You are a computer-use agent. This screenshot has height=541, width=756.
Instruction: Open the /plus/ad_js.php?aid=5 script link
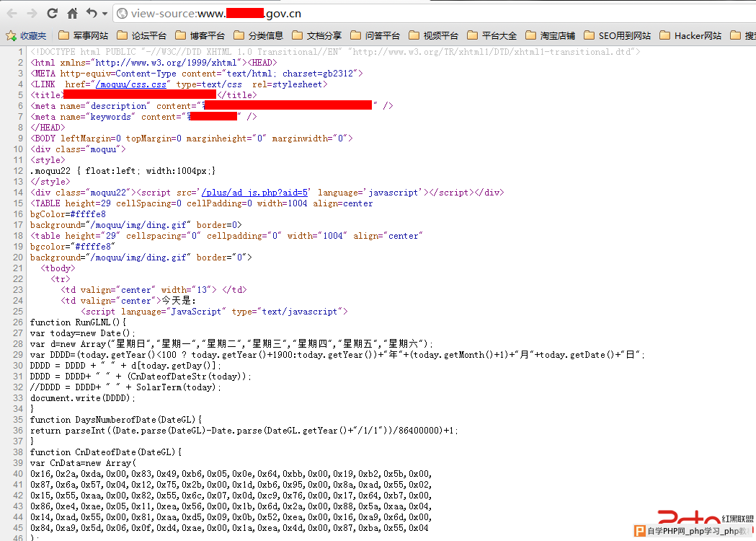[254, 193]
